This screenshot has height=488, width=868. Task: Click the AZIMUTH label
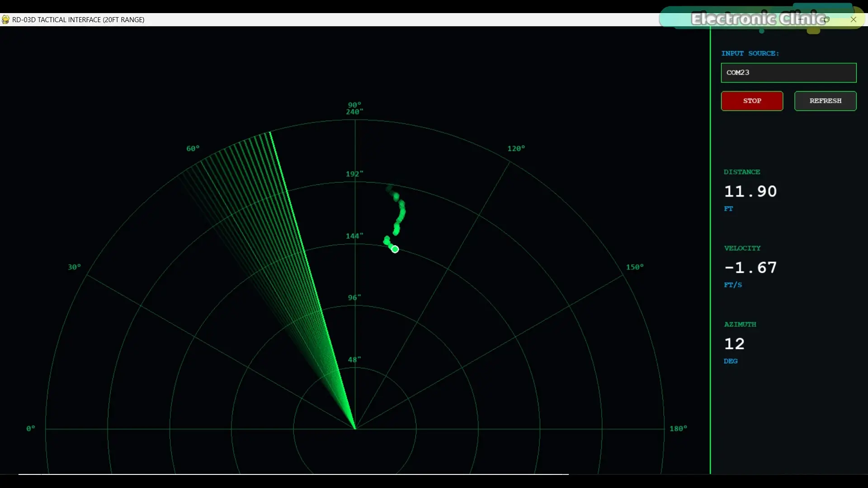(740, 324)
